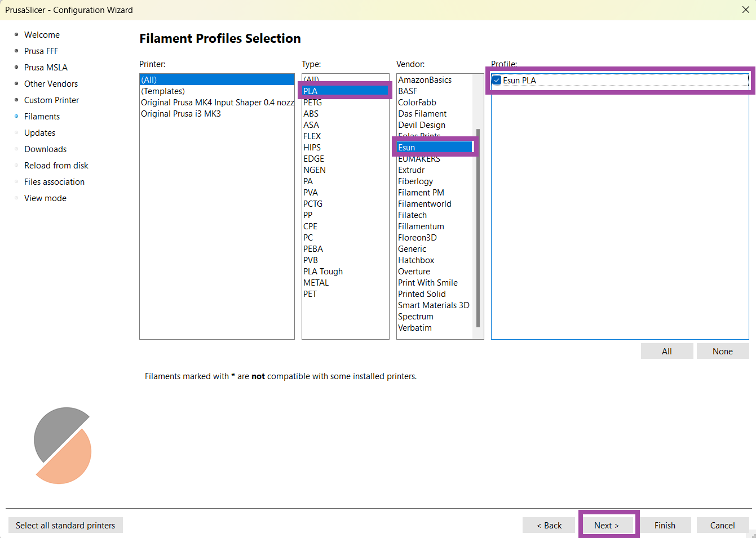Screen dimensions: 756x538
Task: Pick Generic from the Vendor list
Action: tap(412, 249)
